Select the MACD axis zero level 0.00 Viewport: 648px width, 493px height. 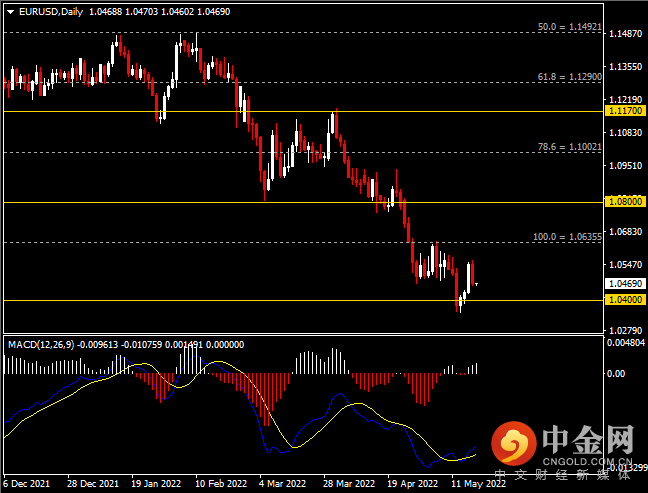pos(616,374)
